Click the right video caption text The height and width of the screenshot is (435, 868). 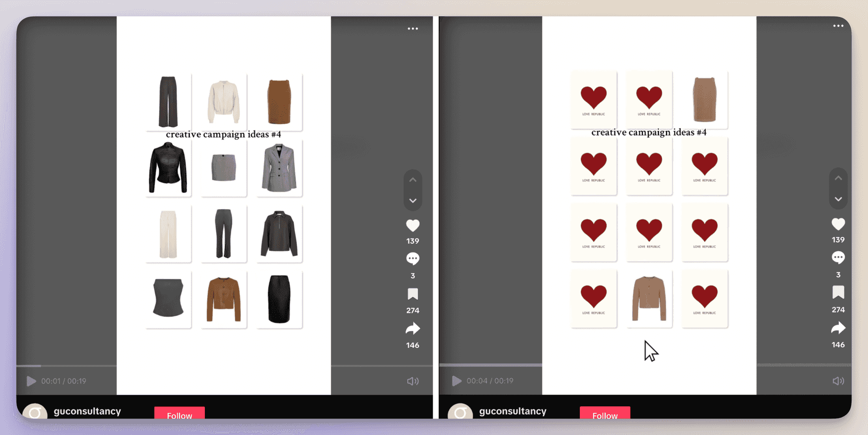649,132
